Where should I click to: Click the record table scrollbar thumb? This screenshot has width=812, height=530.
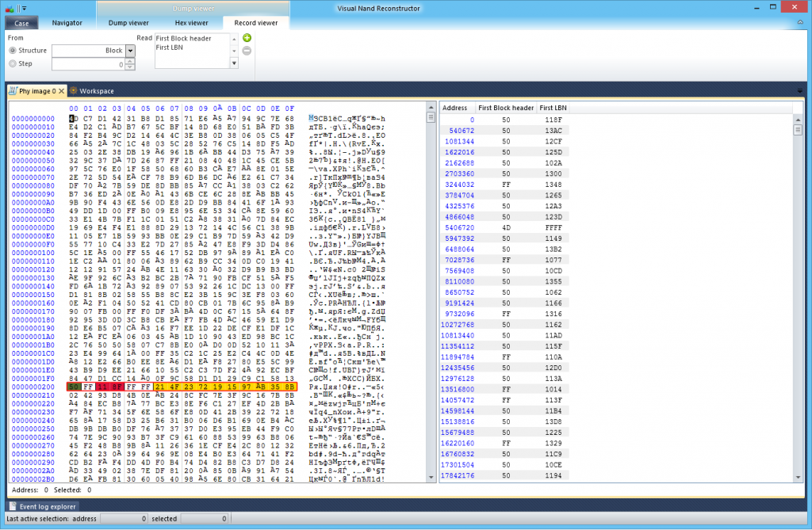tap(798, 130)
